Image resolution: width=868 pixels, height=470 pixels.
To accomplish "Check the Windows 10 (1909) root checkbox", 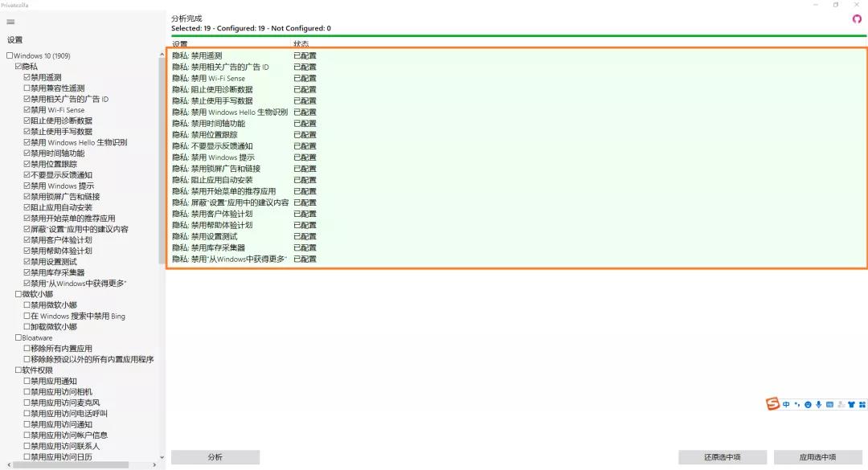I will pyautogui.click(x=10, y=55).
